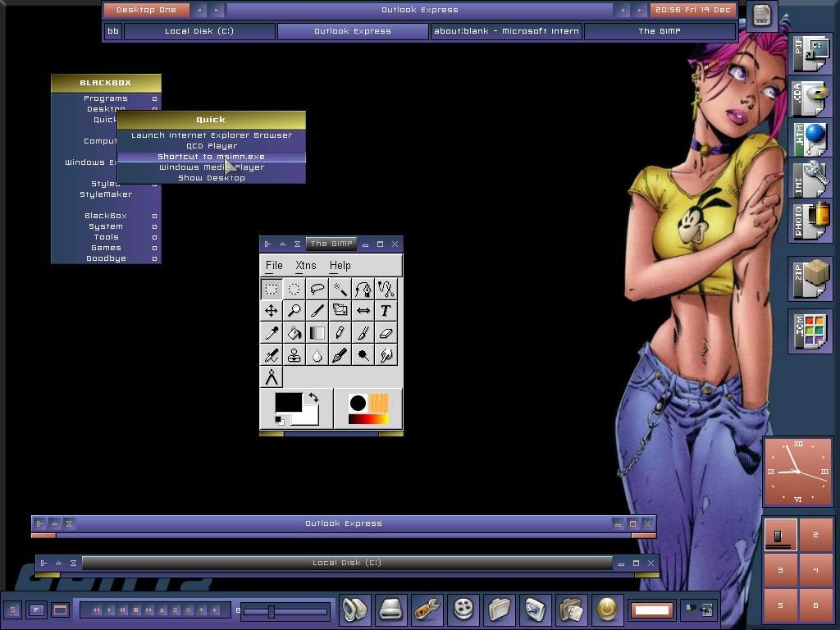Click the stop button in bottom player controls
Image resolution: width=840 pixels, height=630 pixels.
click(x=136, y=610)
